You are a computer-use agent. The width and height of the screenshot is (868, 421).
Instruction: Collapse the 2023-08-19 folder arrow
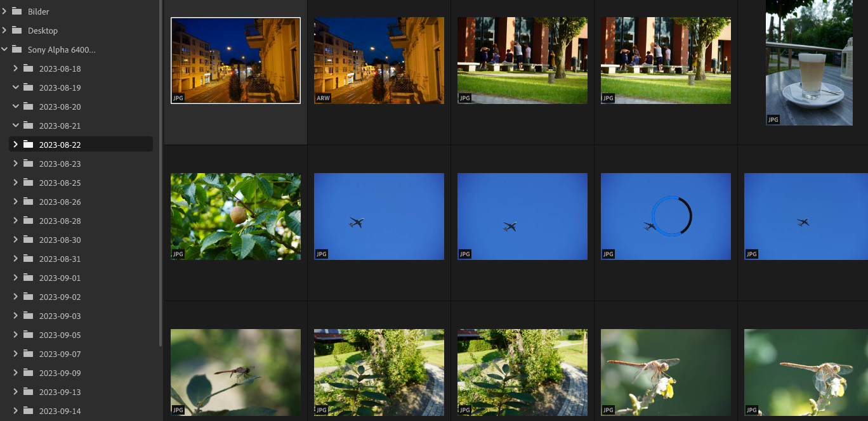[x=16, y=87]
